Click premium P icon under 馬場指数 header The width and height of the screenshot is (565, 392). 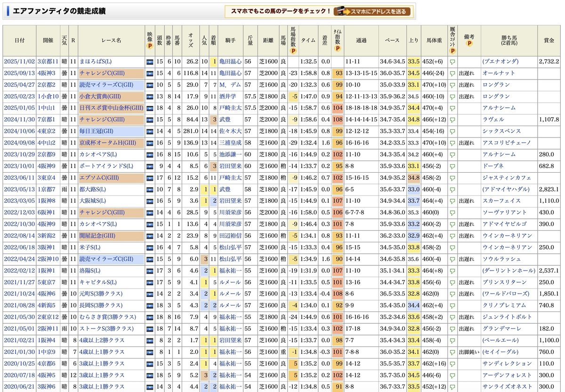[x=293, y=51]
